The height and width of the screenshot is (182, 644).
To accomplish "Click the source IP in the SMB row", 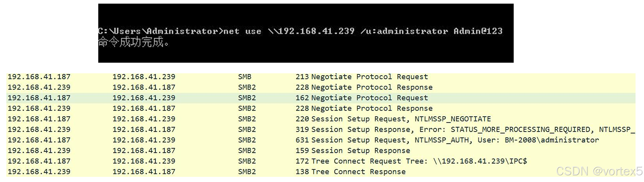I will click(39, 77).
